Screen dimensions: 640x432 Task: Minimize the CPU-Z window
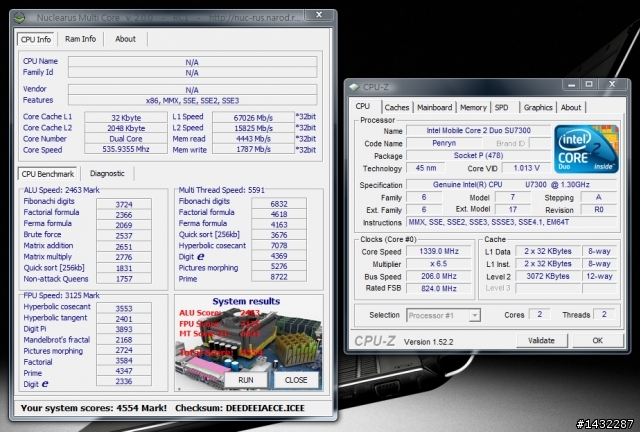(x=571, y=85)
